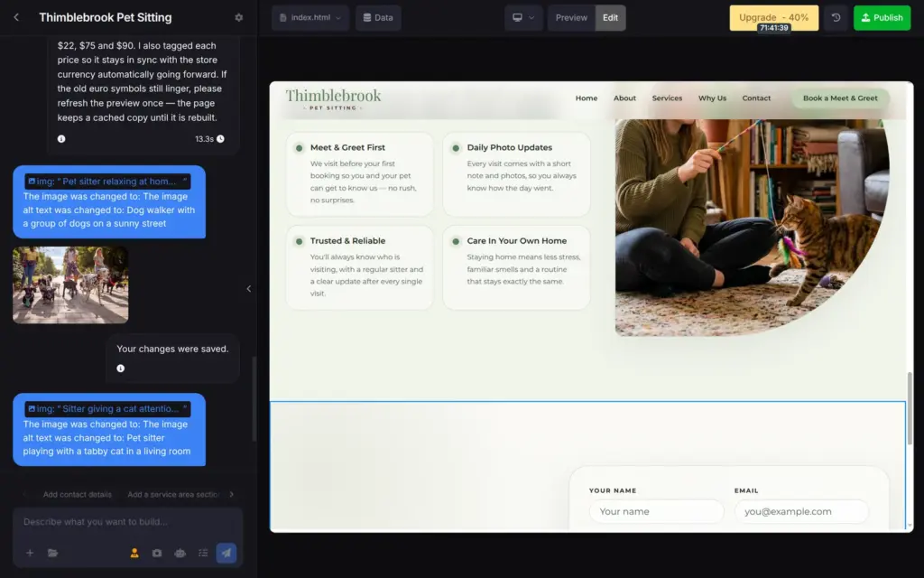Screen dimensions: 924x578
Task: Click the plus icon in the prompt box
Action: 30,554
